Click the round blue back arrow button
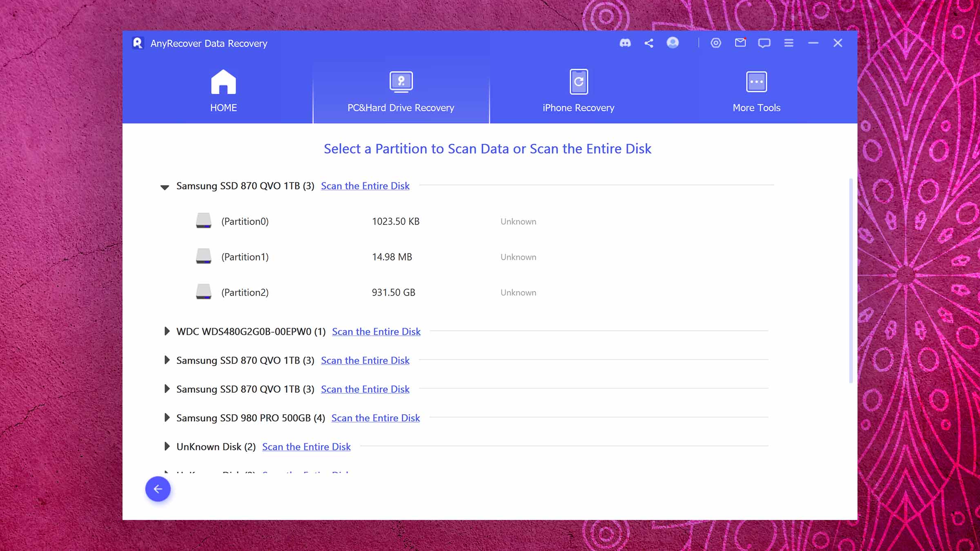 [158, 489]
